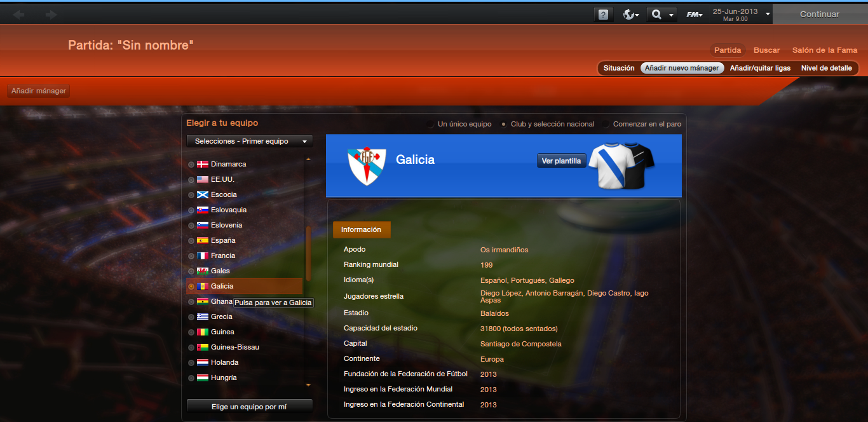Open the 'Salón de la Fama' menu
This screenshot has width=868, height=422.
(x=825, y=50)
